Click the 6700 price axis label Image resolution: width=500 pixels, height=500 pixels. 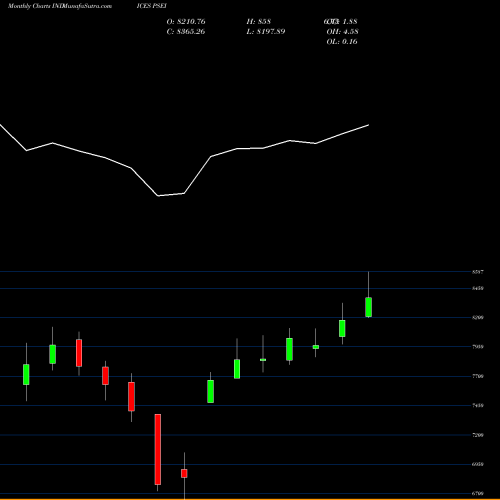point(478,494)
